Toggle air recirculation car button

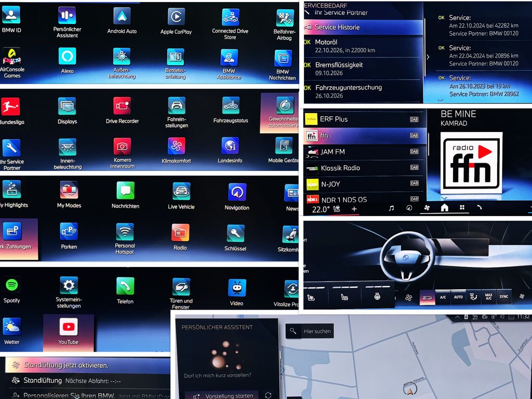click(427, 298)
